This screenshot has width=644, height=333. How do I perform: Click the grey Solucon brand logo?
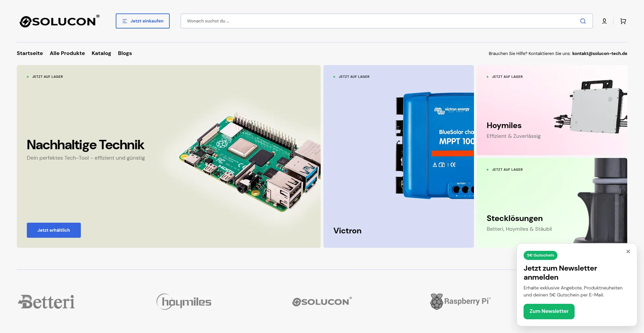tap(322, 302)
